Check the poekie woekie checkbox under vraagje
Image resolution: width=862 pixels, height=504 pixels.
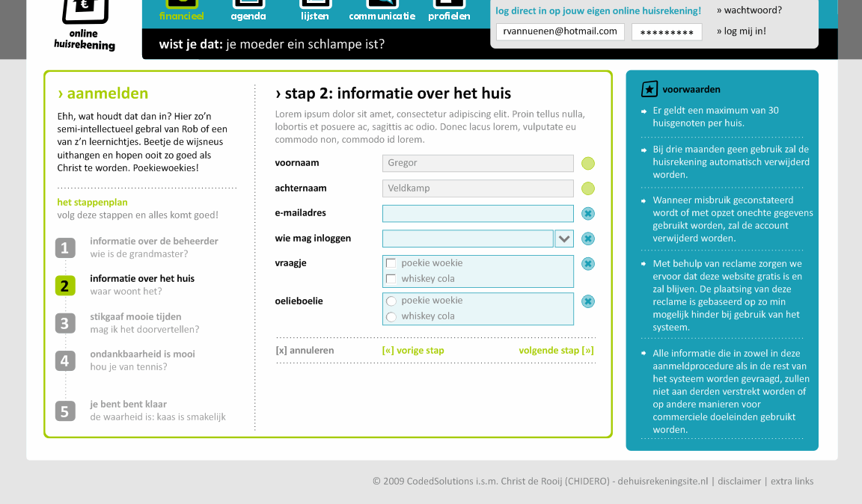pyautogui.click(x=391, y=263)
